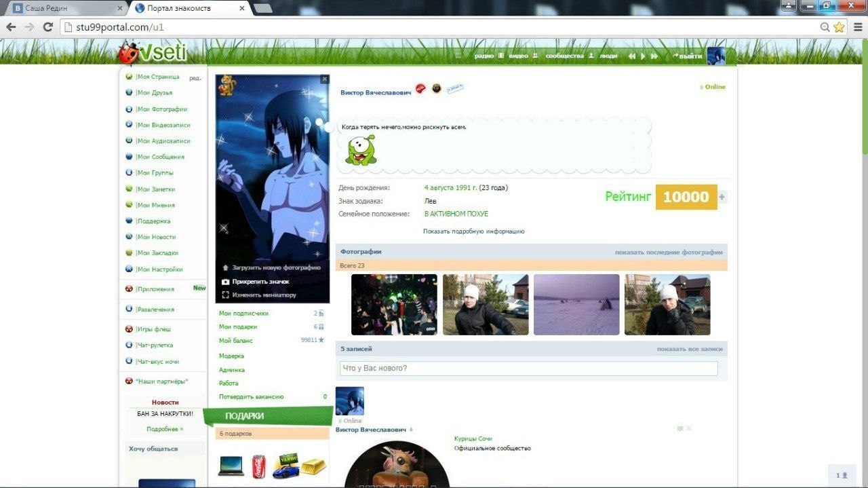Click the tiger badge on profile photo

coord(226,86)
